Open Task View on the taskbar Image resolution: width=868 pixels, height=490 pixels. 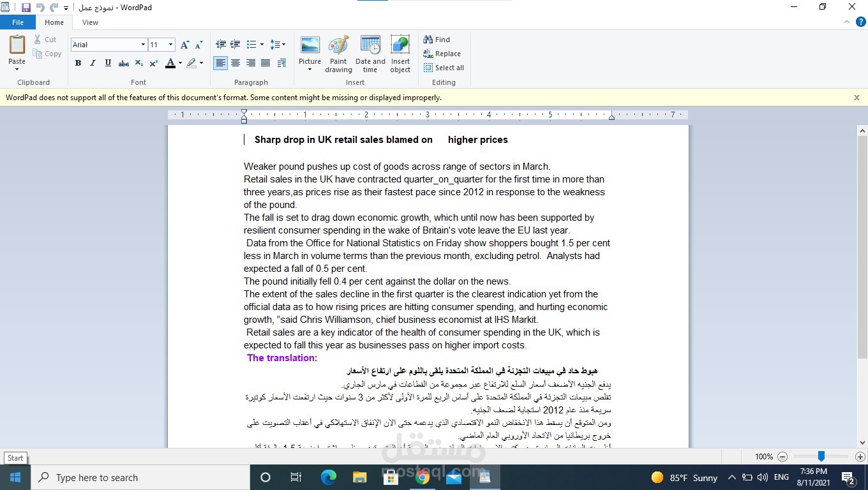(296, 477)
